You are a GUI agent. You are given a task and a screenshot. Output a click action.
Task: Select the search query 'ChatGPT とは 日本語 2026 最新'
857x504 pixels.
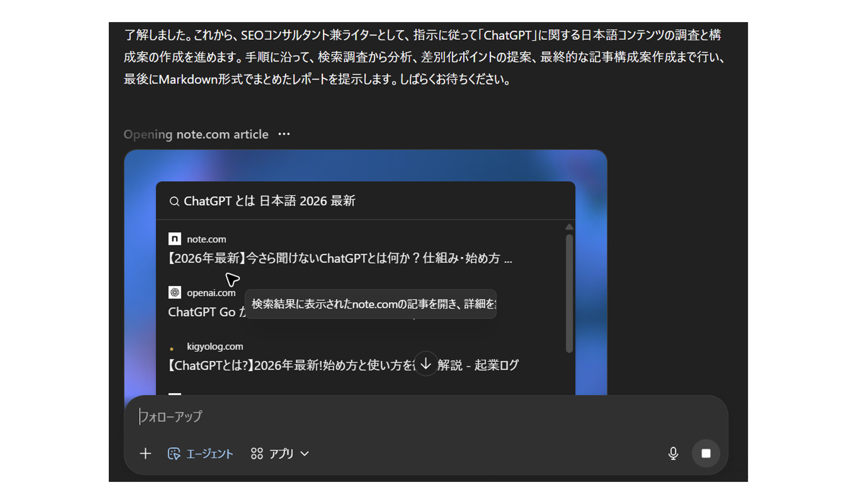270,201
